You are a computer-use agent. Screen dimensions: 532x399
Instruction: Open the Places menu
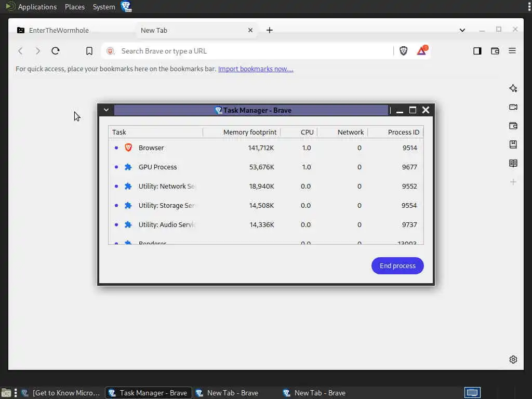[75, 7]
